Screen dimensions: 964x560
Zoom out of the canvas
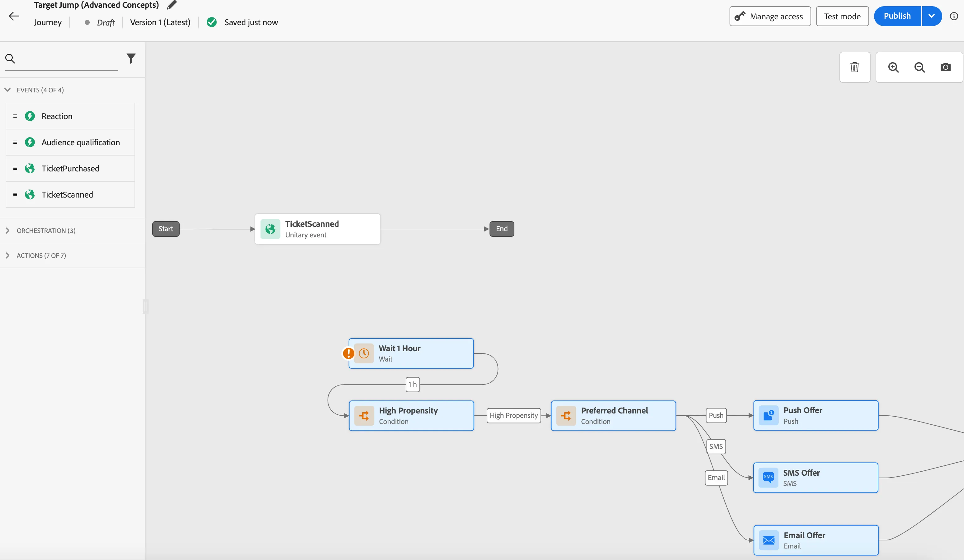coord(919,67)
